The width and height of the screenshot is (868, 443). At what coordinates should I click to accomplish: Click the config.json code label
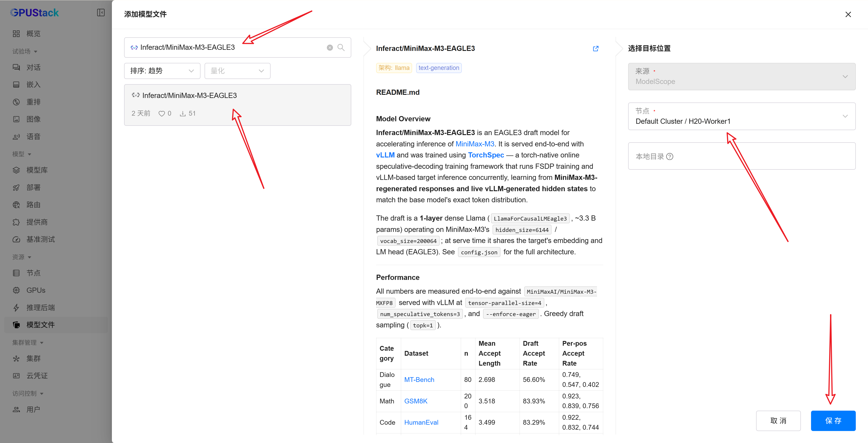[x=479, y=252]
